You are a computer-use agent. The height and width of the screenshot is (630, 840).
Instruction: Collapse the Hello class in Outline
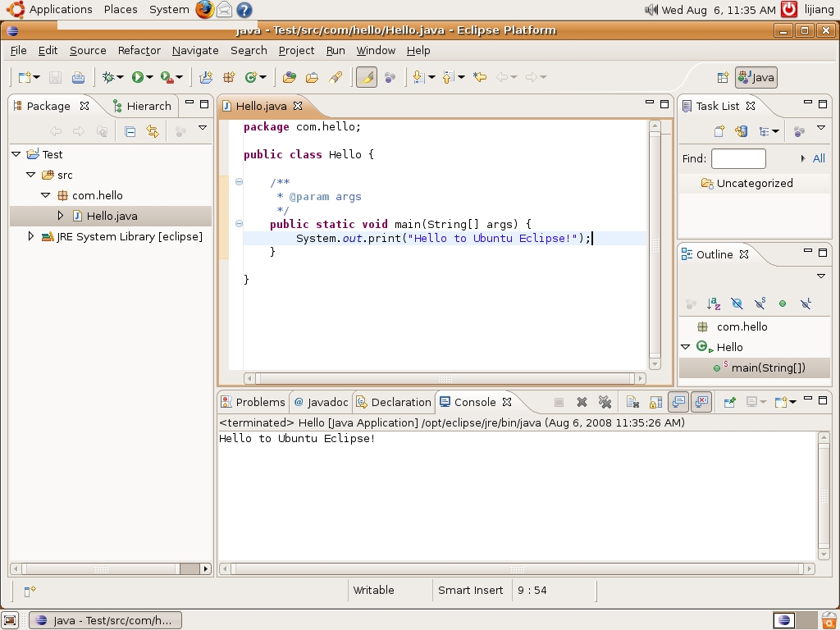pyautogui.click(x=685, y=347)
